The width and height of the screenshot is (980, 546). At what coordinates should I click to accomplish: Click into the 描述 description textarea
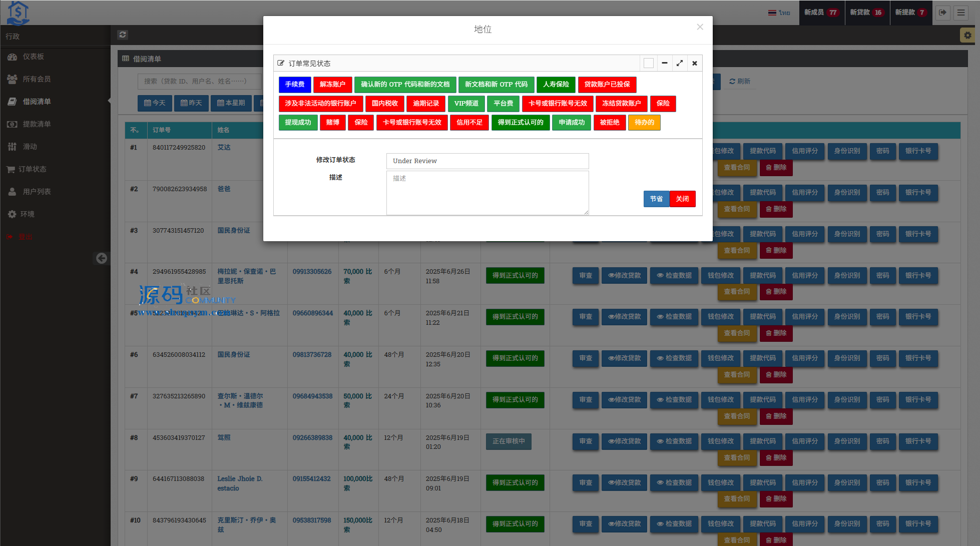(487, 193)
